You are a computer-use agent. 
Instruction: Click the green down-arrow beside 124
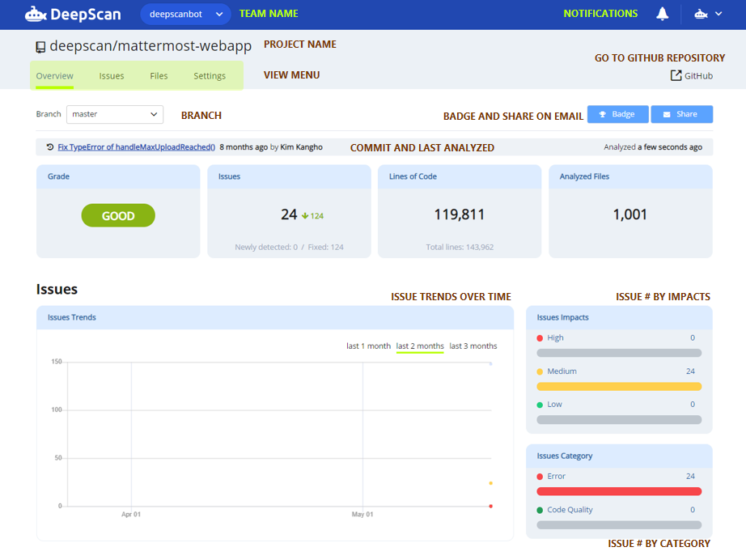pos(305,216)
